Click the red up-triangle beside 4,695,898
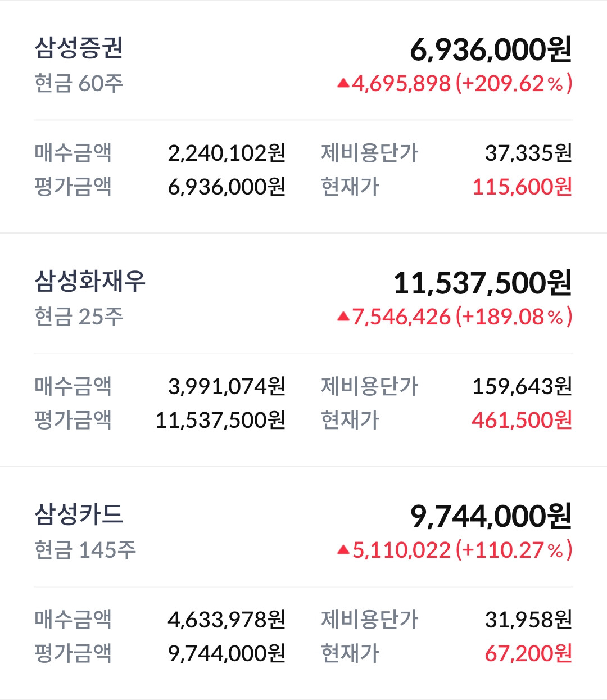The height and width of the screenshot is (700, 607). pyautogui.click(x=343, y=84)
